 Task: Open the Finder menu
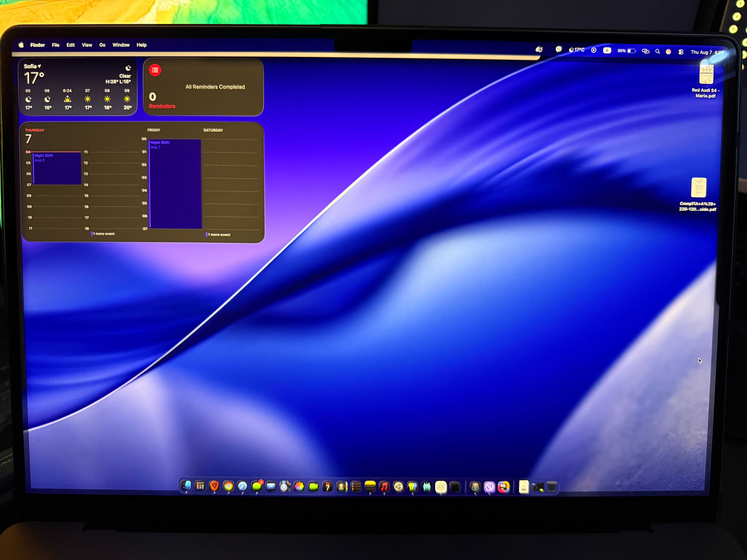[38, 45]
